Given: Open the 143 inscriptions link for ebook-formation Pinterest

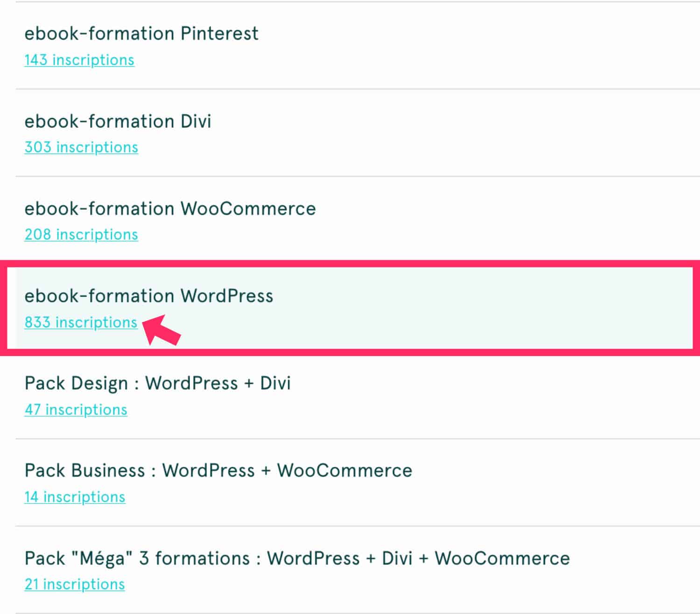Looking at the screenshot, I should 79,59.
